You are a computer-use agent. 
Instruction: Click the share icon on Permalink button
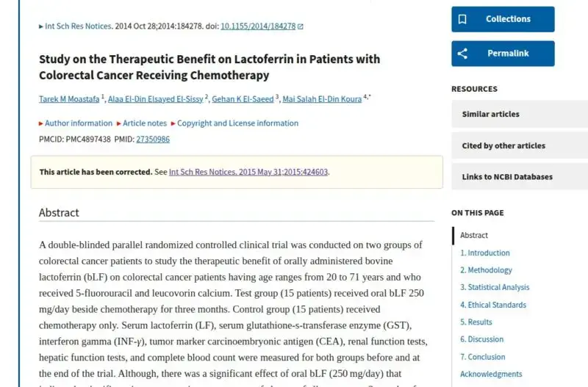click(462, 54)
